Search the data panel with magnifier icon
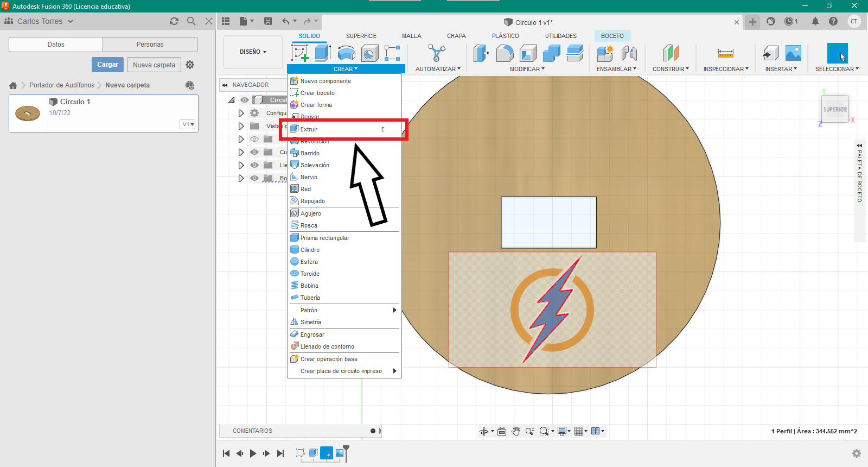868x467 pixels. [192, 21]
